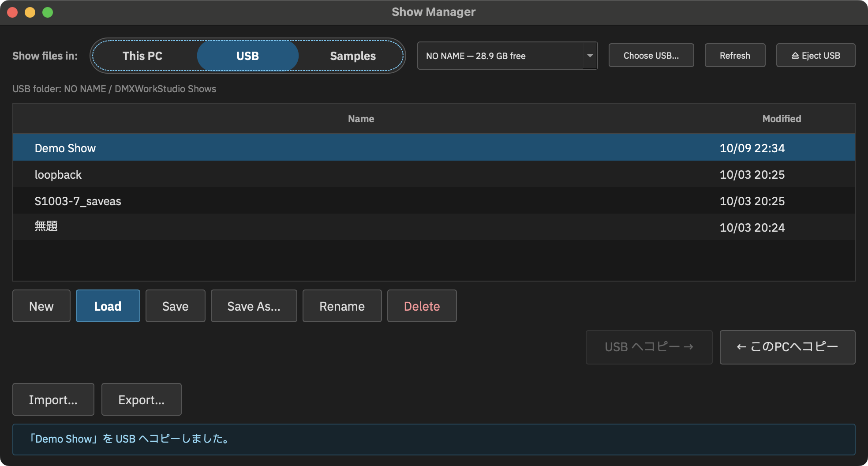Click the Choose USB... button

(x=651, y=56)
